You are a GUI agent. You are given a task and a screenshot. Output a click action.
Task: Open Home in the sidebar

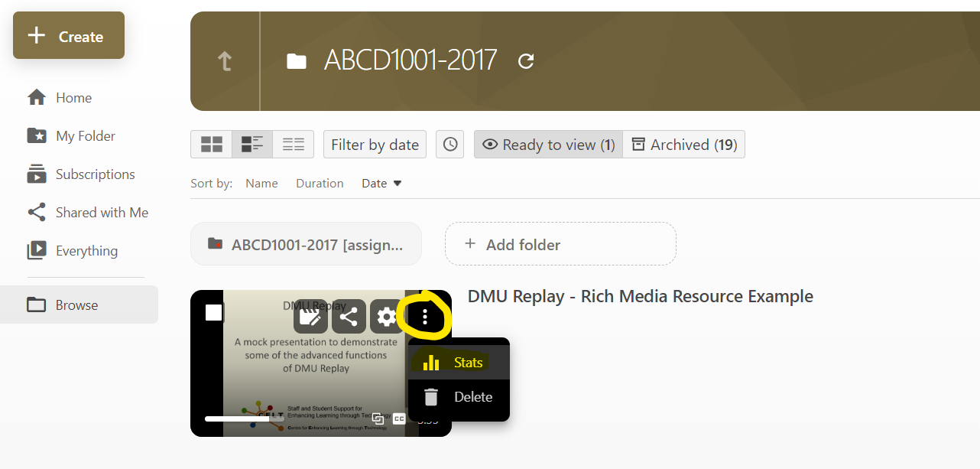tap(73, 98)
